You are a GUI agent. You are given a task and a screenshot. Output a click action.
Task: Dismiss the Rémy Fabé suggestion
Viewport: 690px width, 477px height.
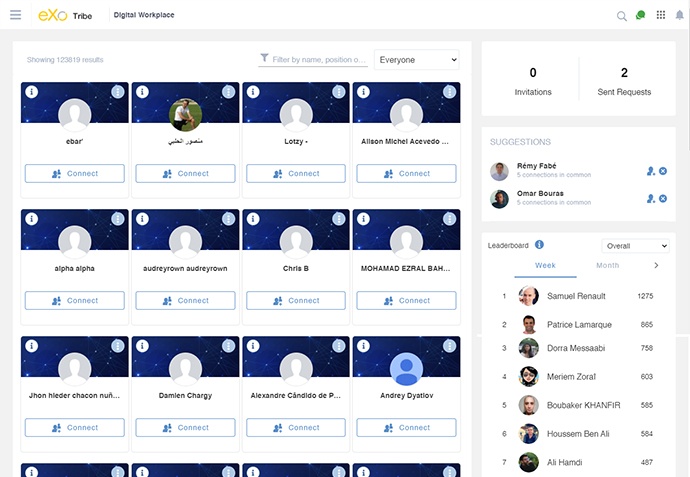[x=663, y=171]
